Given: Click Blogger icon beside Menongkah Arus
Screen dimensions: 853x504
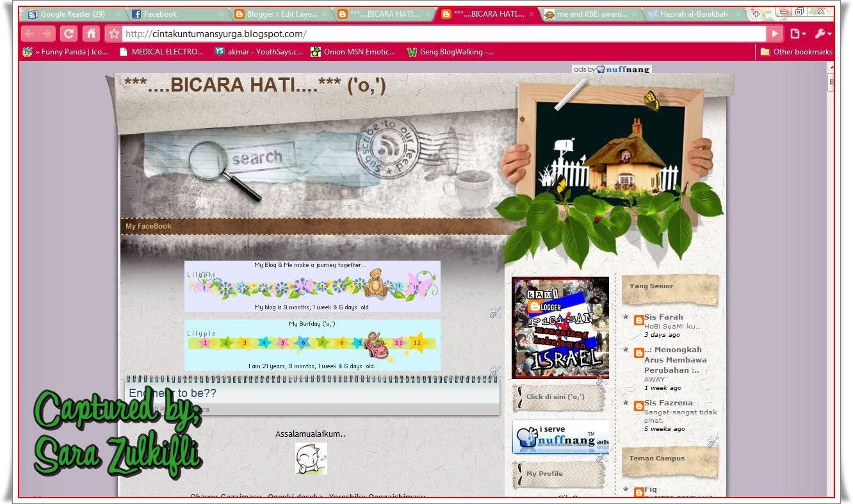Looking at the screenshot, I should click(638, 353).
